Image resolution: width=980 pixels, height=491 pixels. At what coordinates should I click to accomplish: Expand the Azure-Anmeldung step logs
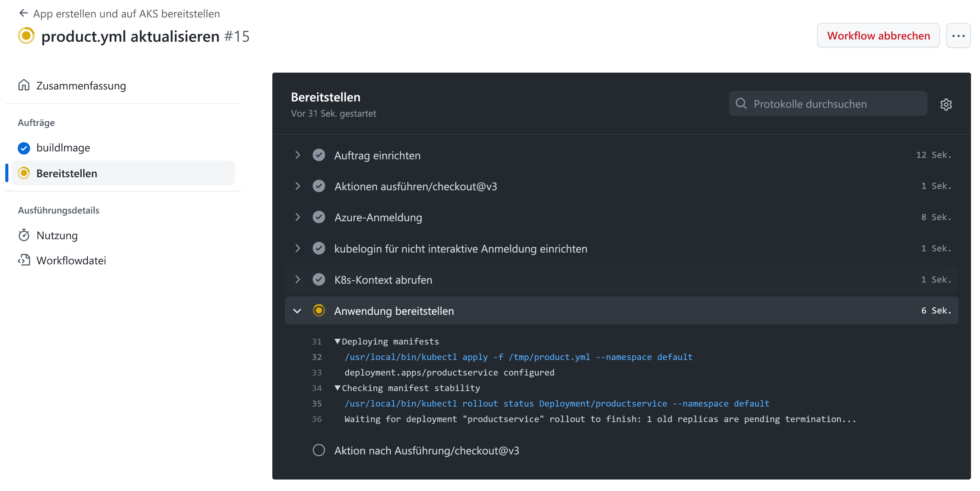point(297,217)
